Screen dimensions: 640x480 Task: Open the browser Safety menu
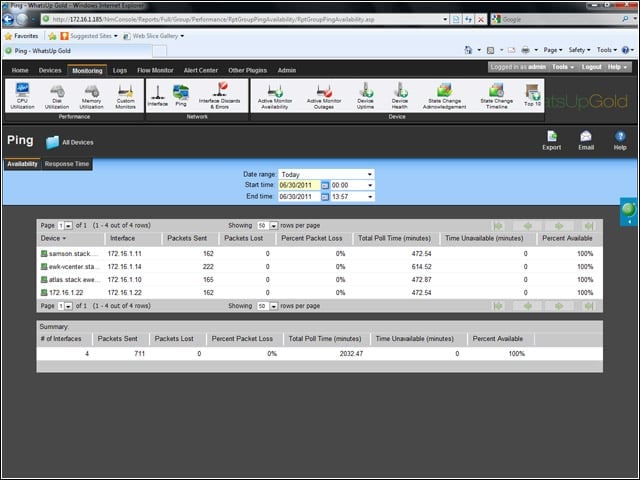(x=579, y=50)
